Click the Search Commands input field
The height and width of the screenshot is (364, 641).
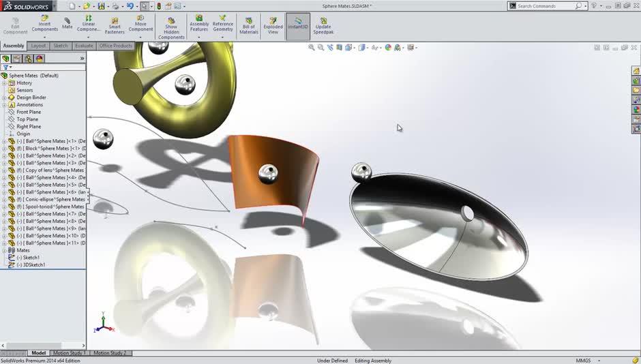[x=546, y=6]
